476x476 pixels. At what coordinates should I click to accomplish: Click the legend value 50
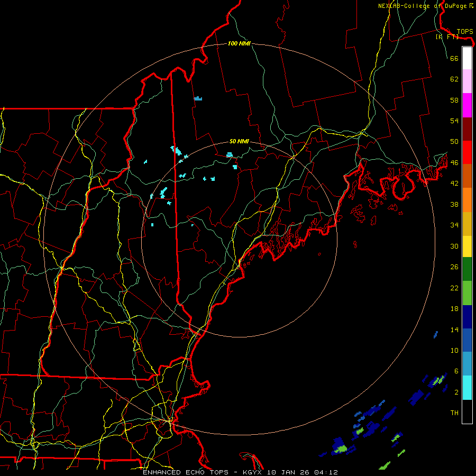pyautogui.click(x=454, y=141)
